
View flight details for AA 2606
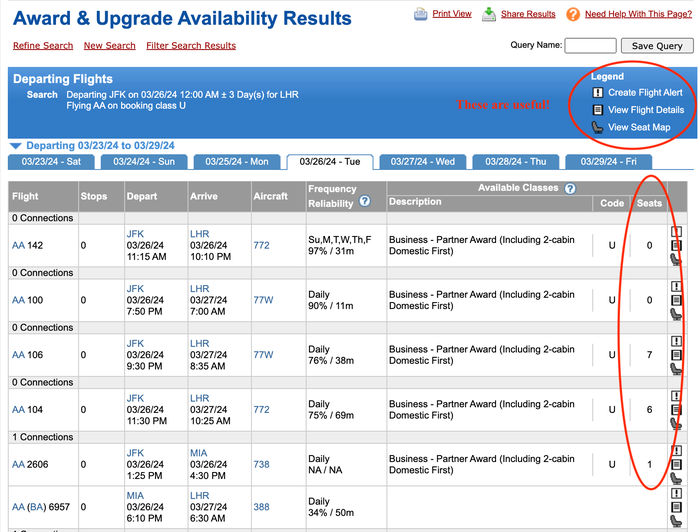pyautogui.click(x=676, y=465)
